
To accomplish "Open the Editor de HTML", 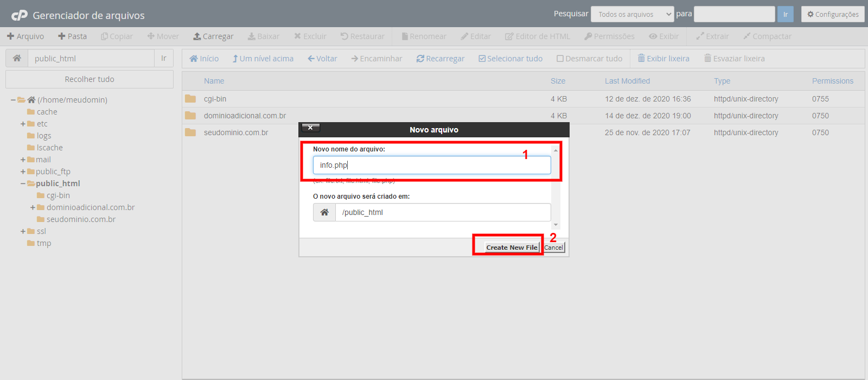I will (538, 36).
